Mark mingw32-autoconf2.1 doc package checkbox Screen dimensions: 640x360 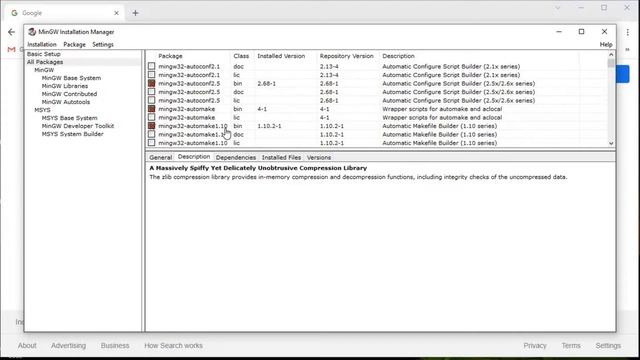pyautogui.click(x=151, y=66)
